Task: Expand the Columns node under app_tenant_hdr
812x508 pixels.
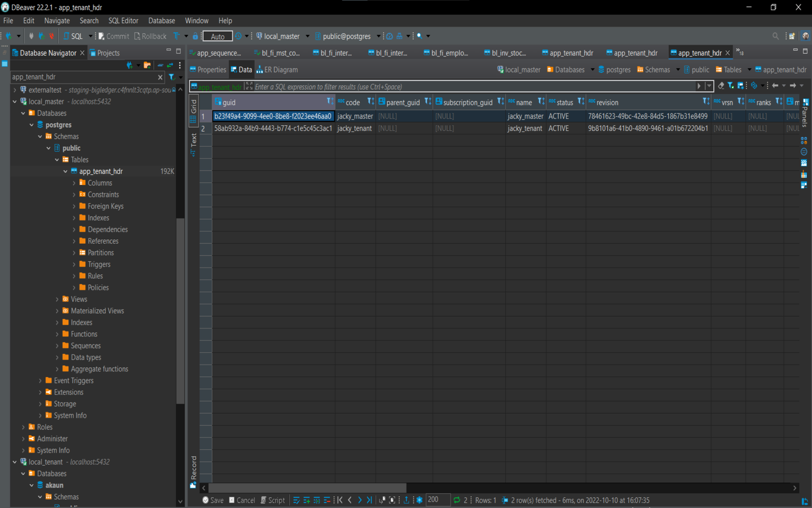Action: coord(74,183)
